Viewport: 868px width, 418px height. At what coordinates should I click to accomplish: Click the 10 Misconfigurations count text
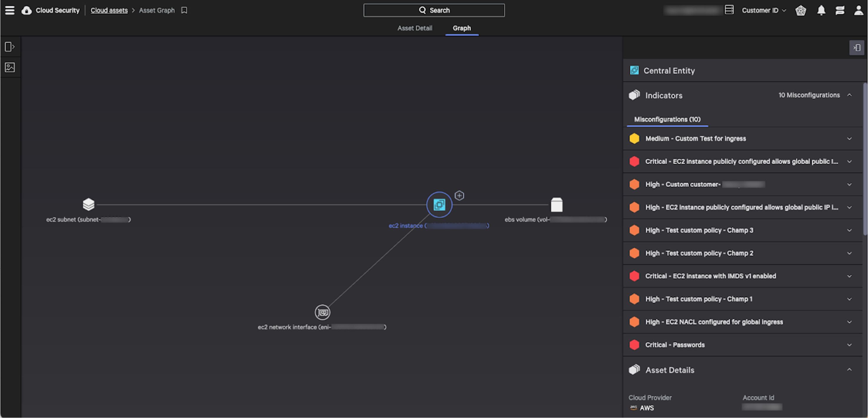[x=809, y=95]
